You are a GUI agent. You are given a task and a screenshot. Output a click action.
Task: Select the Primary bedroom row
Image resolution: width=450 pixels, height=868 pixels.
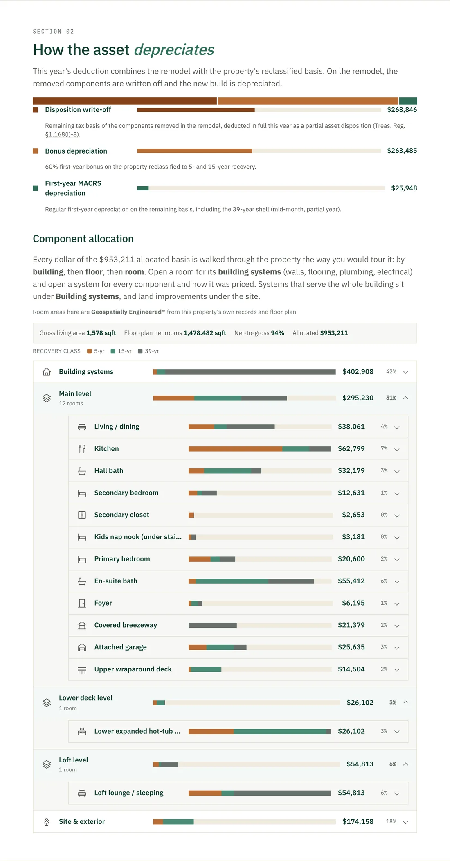pos(238,559)
